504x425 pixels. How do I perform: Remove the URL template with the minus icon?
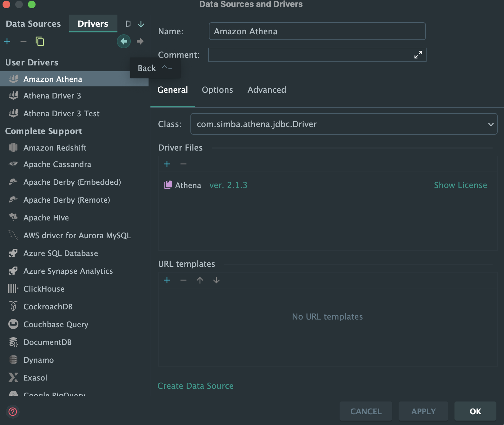coord(183,280)
